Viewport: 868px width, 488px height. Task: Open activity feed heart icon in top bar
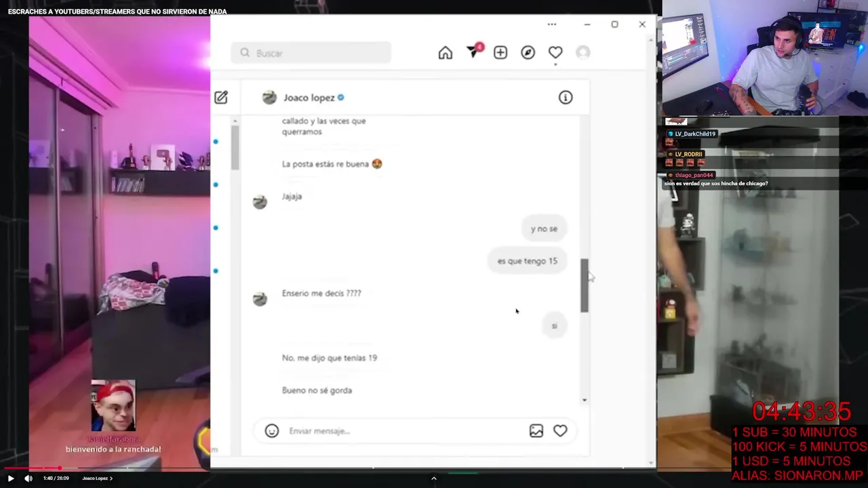point(555,53)
